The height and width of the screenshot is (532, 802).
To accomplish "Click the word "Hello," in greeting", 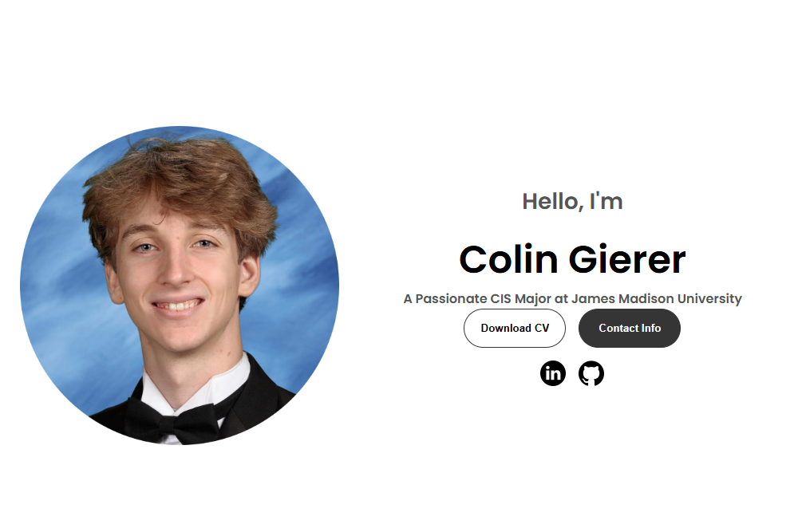I will pos(553,201).
